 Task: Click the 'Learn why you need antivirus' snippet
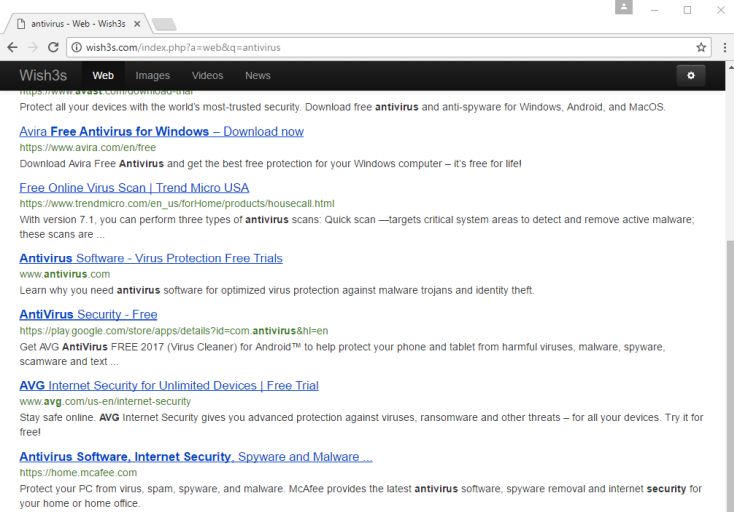pos(277,290)
